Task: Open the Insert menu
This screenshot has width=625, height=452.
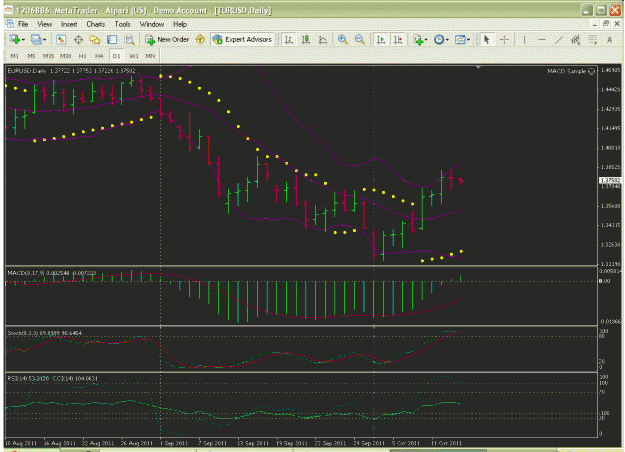Action: (69, 24)
